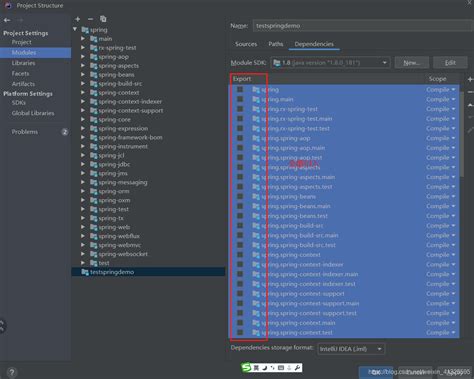Click the dependencies list vertical scrollbar
The image size is (474, 379).
(462, 133)
